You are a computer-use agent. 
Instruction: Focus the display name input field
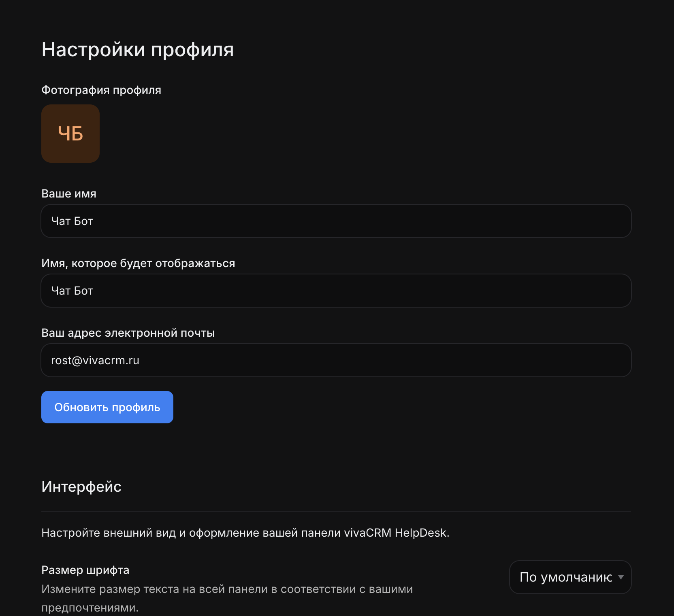pos(336,291)
